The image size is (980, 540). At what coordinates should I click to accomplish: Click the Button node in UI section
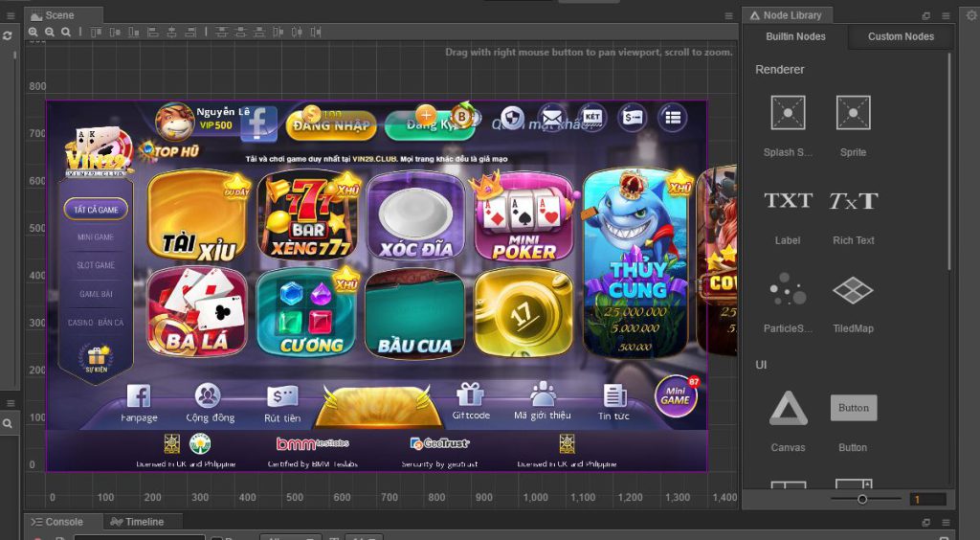[853, 409]
